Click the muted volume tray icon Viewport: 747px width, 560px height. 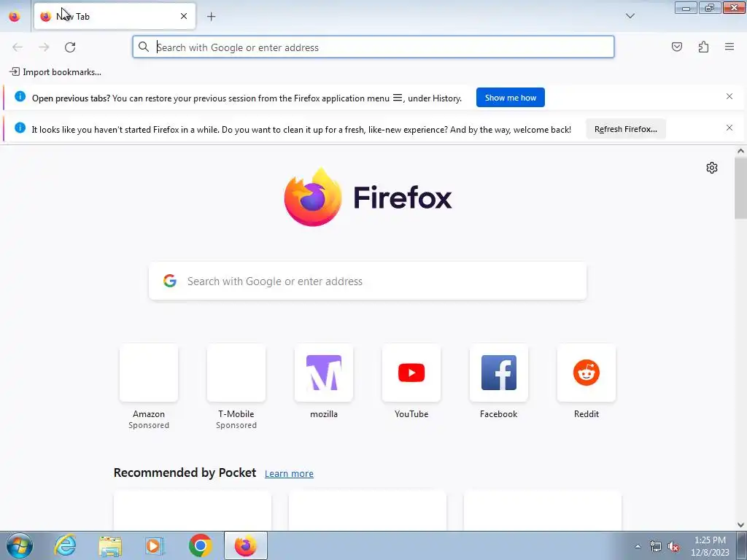tap(673, 546)
